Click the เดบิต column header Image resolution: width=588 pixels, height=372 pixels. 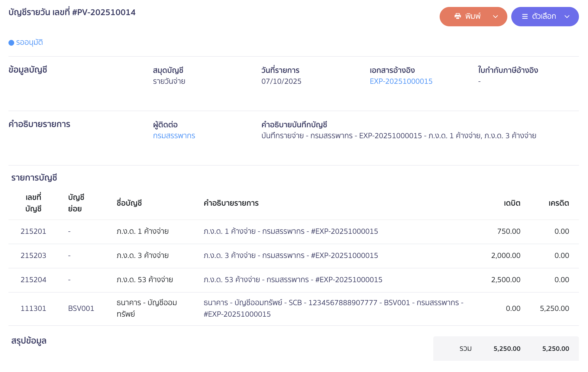tap(512, 203)
